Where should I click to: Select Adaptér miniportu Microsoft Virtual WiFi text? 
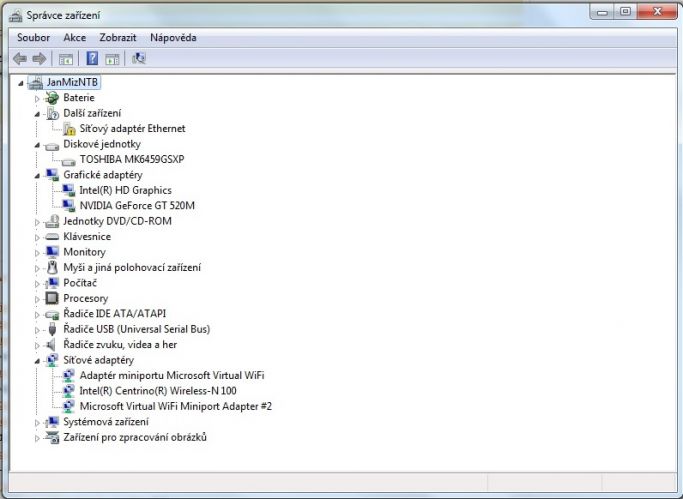click(x=172, y=375)
